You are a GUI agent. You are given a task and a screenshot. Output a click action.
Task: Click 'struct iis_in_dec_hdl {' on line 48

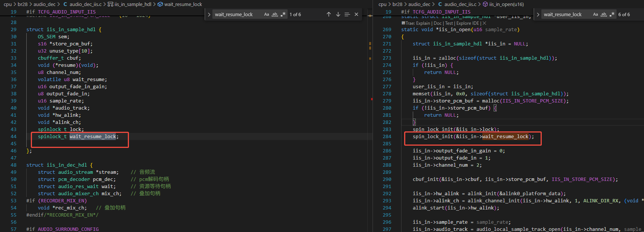(59, 165)
